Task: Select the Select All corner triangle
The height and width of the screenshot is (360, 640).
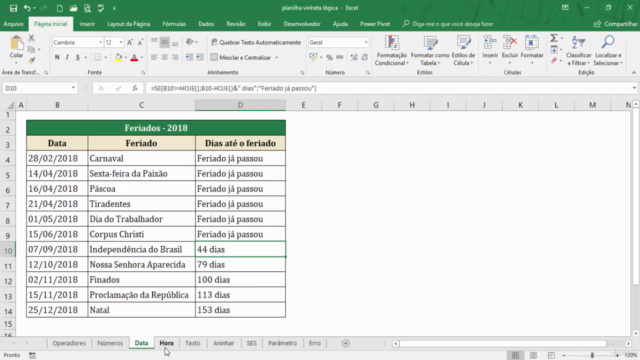Action: point(10,106)
